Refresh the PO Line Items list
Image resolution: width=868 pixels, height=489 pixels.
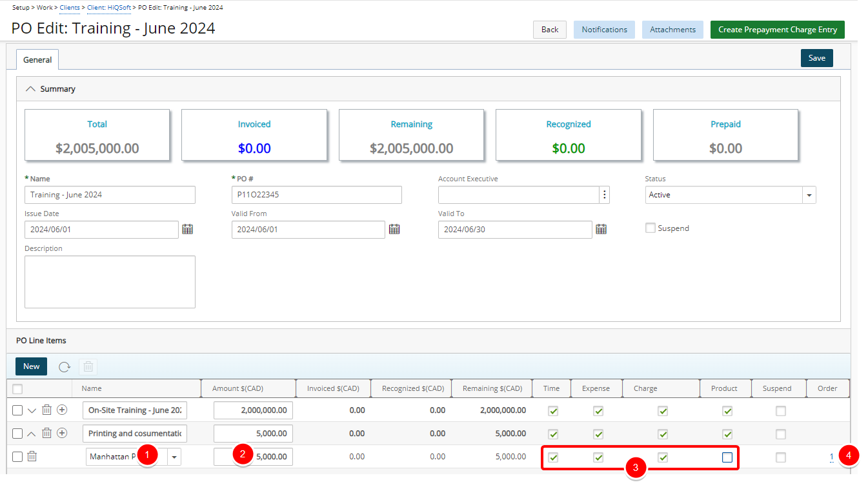pos(65,366)
